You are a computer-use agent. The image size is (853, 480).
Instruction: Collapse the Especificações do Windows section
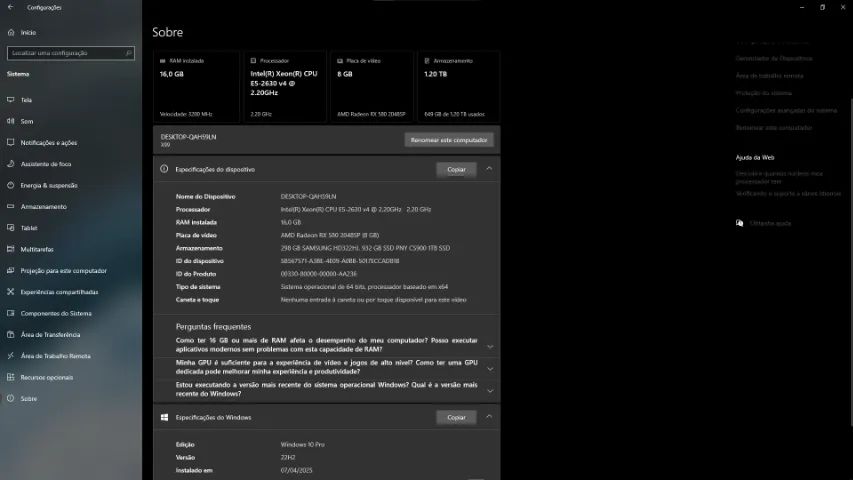(x=489, y=417)
